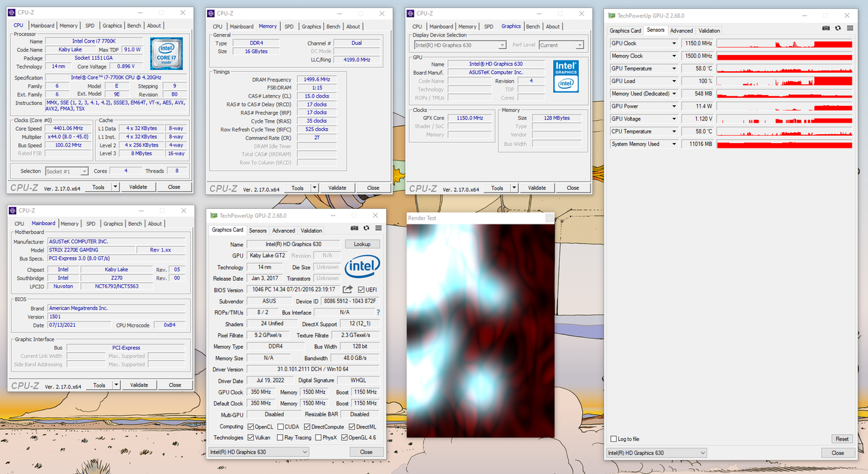This screenshot has width=868, height=474.
Task: Click the camera screenshot icon in GPU-Z Sensors window
Action: pyautogui.click(x=826, y=28)
